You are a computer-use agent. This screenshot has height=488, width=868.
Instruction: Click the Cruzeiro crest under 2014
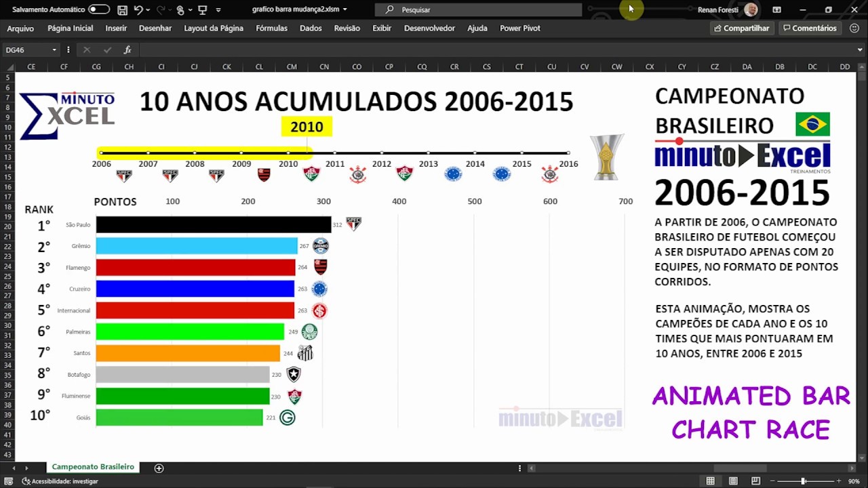[502, 174]
